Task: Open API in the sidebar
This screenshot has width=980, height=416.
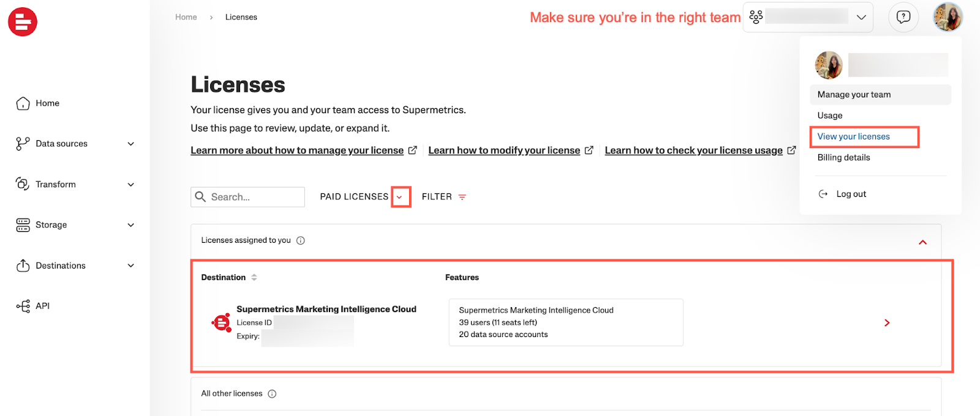Action: [42, 306]
